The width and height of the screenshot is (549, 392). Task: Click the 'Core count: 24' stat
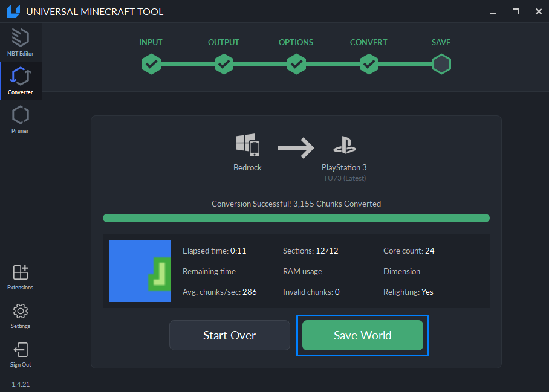point(409,251)
